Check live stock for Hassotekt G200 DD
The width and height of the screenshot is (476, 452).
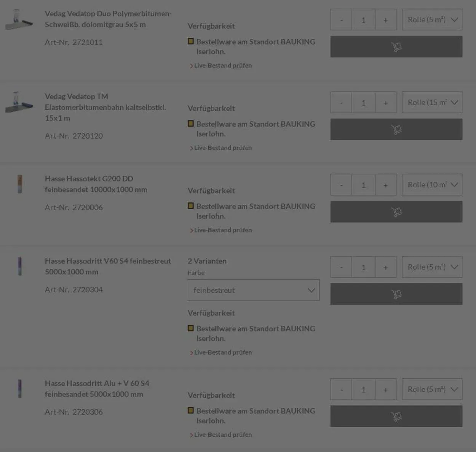223,230
